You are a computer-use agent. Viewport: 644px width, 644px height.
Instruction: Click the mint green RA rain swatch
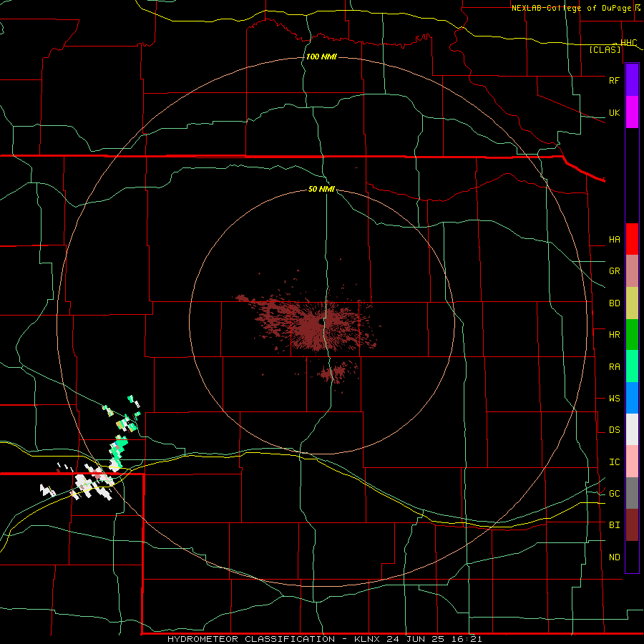click(632, 366)
